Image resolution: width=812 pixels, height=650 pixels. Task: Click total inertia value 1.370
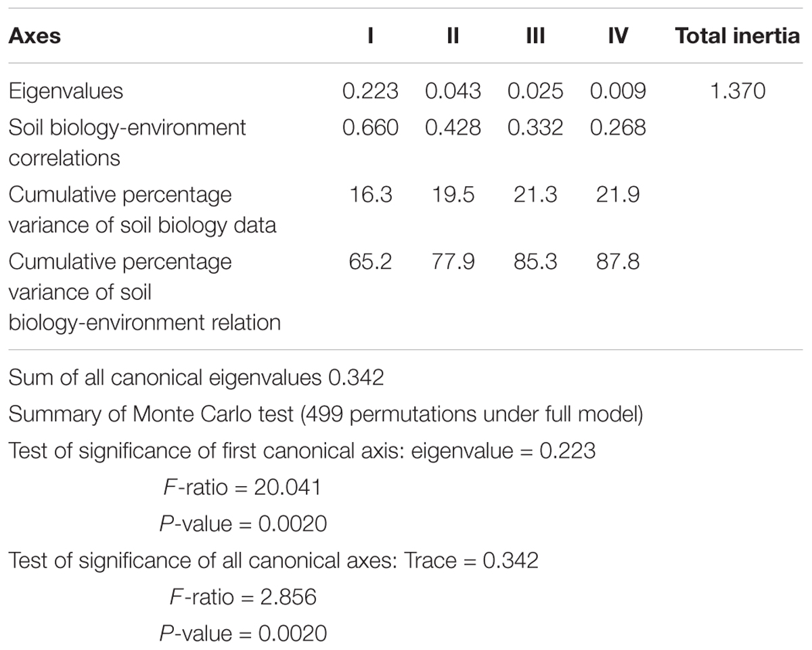738,91
